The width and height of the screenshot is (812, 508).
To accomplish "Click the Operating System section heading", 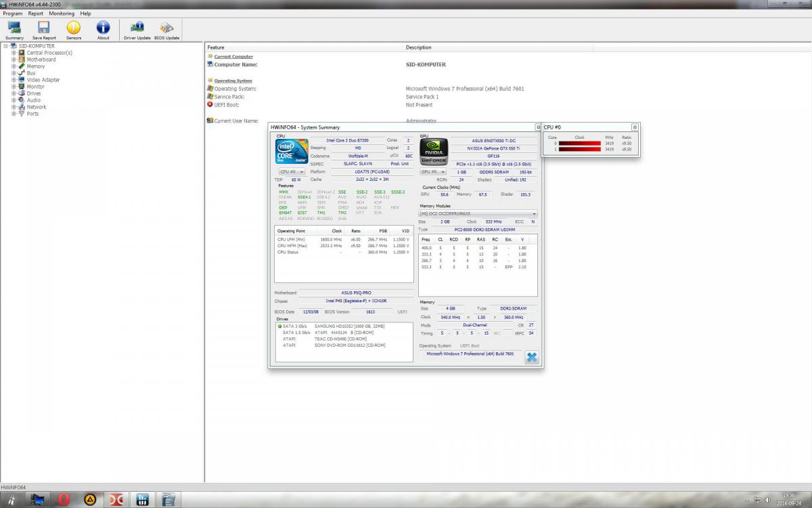I will (233, 81).
